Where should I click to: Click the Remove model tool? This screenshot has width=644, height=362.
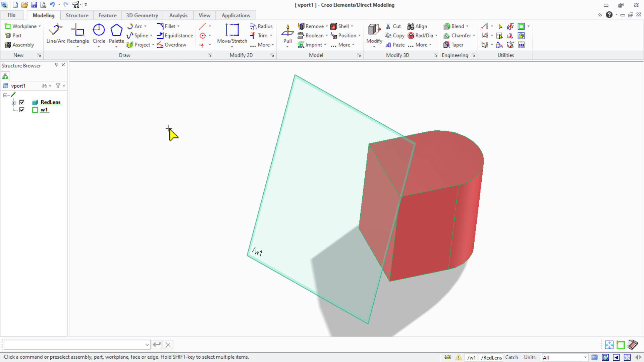[311, 26]
